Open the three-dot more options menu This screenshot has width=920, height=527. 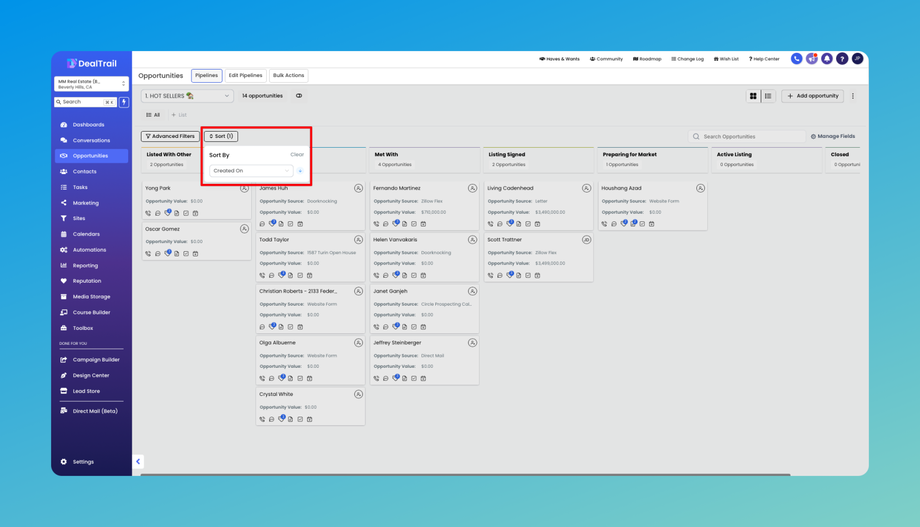click(x=853, y=96)
